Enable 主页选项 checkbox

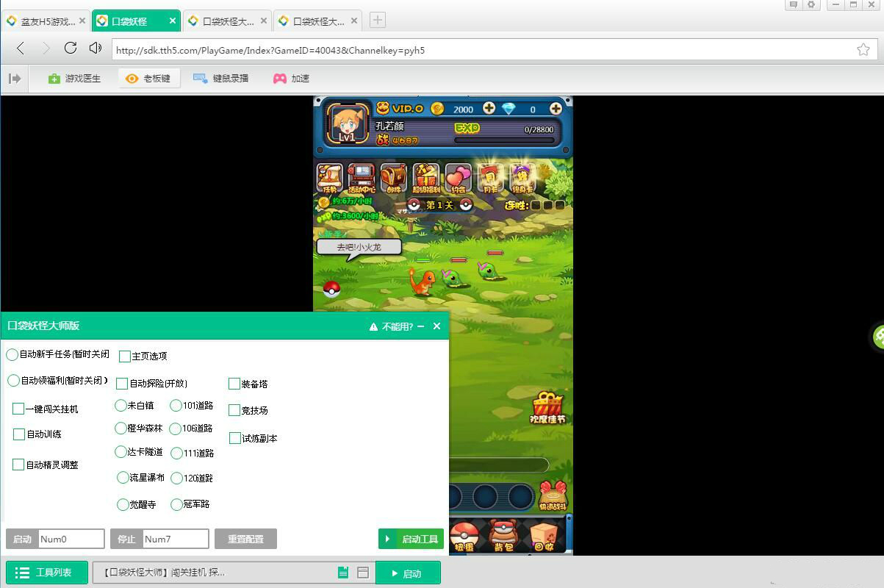click(125, 356)
